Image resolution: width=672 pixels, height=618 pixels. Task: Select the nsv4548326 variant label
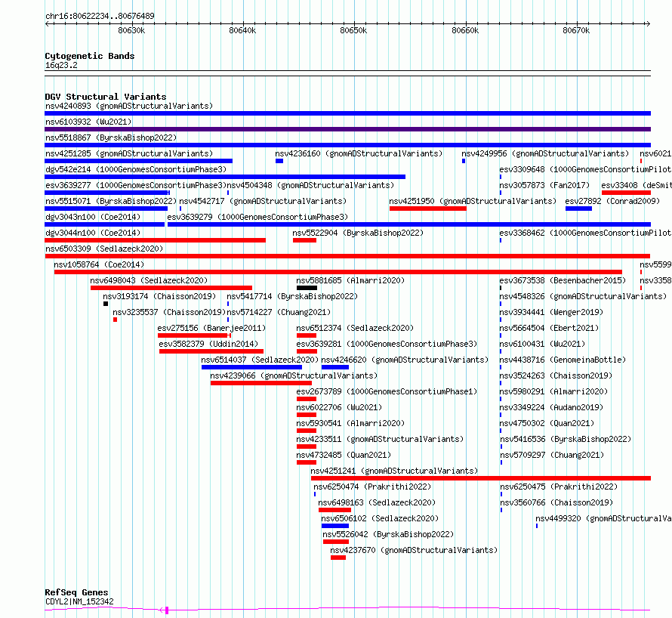pos(583,296)
